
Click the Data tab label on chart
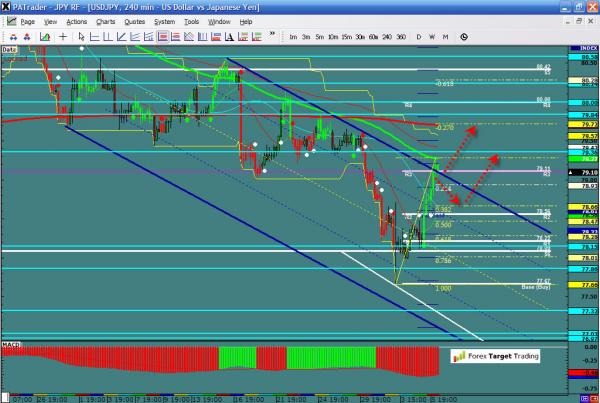[10, 47]
